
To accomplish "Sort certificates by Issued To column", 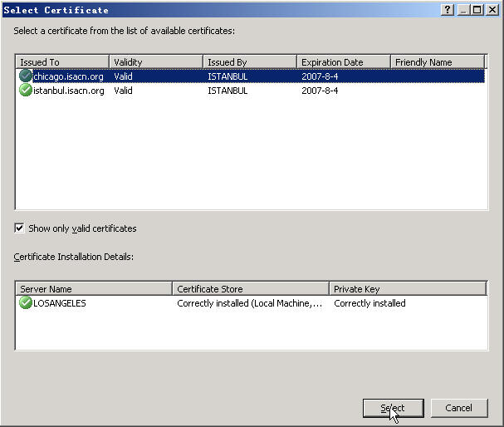I will (x=62, y=62).
